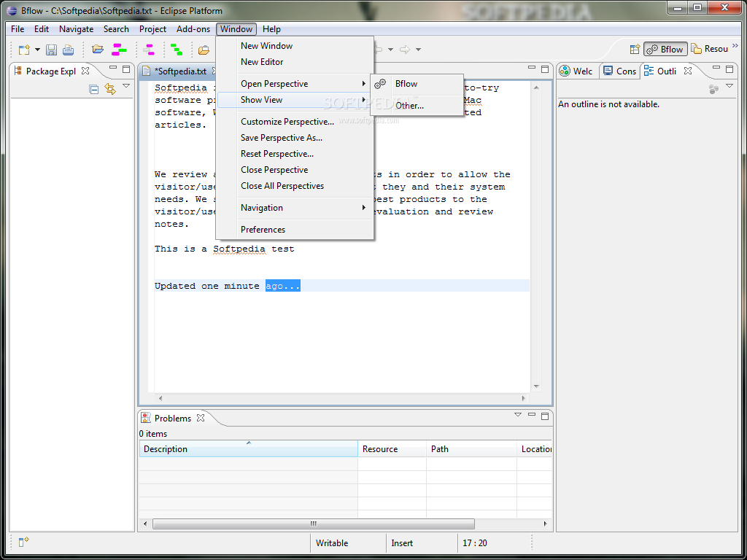Choose Customize Perspective... menu entry
Image resolution: width=747 pixels, height=560 pixels.
click(295, 122)
